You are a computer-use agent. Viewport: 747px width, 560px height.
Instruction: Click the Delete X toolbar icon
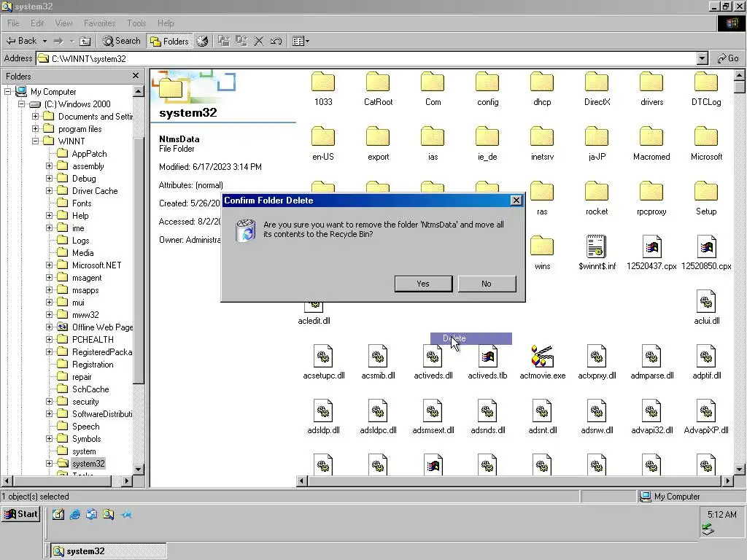pos(259,41)
